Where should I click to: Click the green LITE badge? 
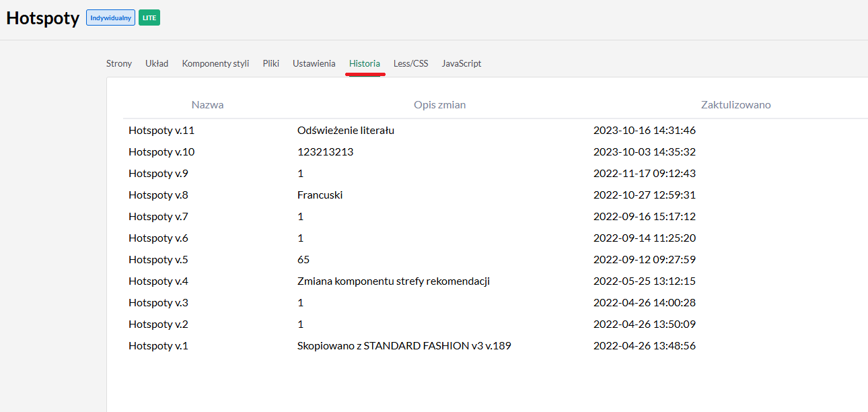coord(149,18)
